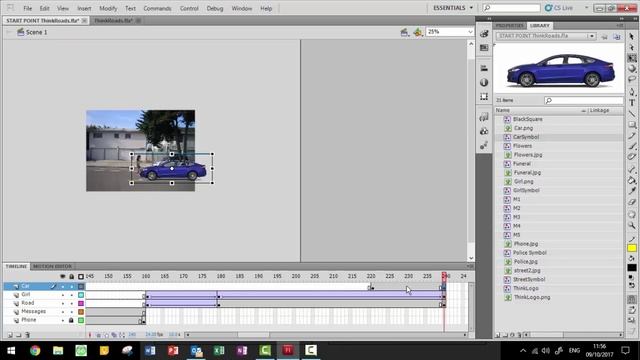Image resolution: width=640 pixels, height=360 pixels.
Task: Select the Eraser tool
Action: pos(632,202)
